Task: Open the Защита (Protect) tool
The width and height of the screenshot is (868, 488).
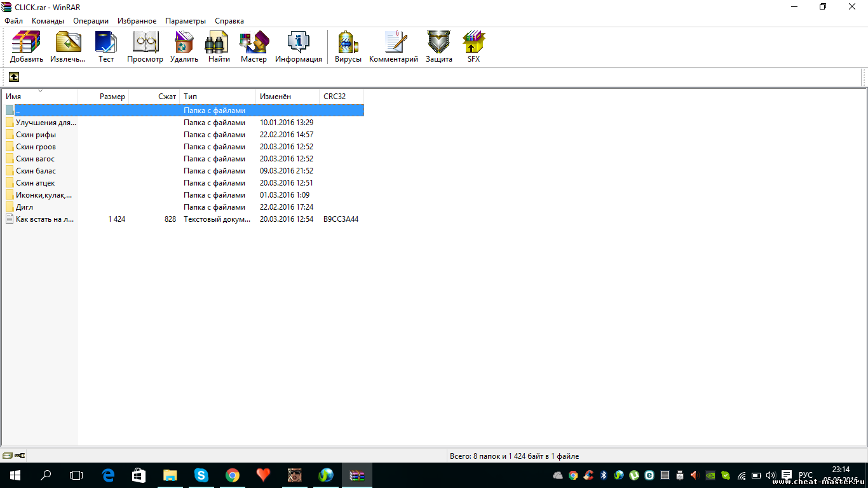Action: [x=438, y=47]
